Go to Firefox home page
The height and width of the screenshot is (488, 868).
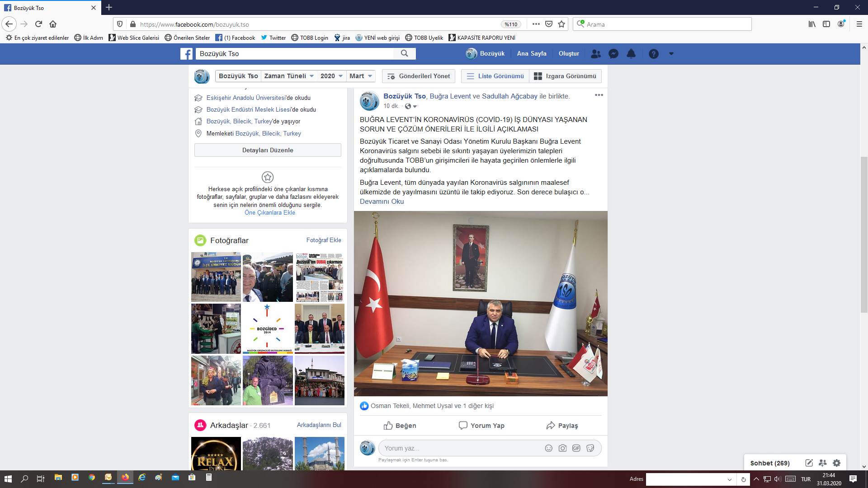pos(53,24)
